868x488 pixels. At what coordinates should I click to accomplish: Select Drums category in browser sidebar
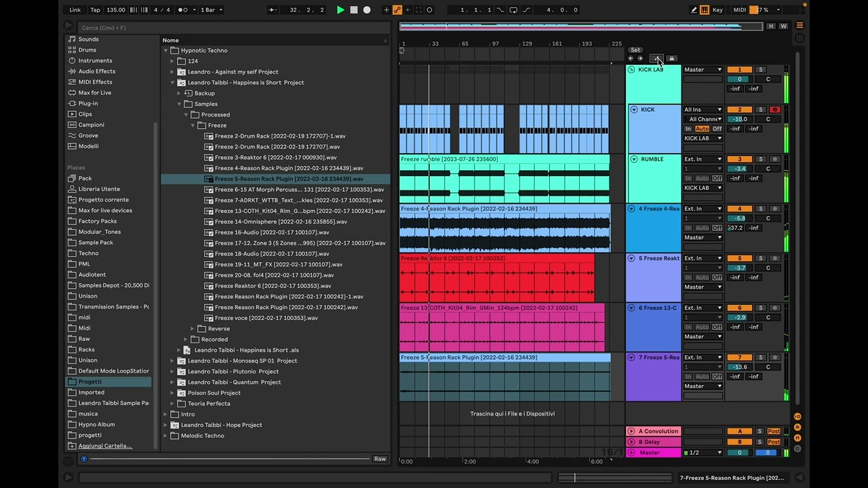87,50
